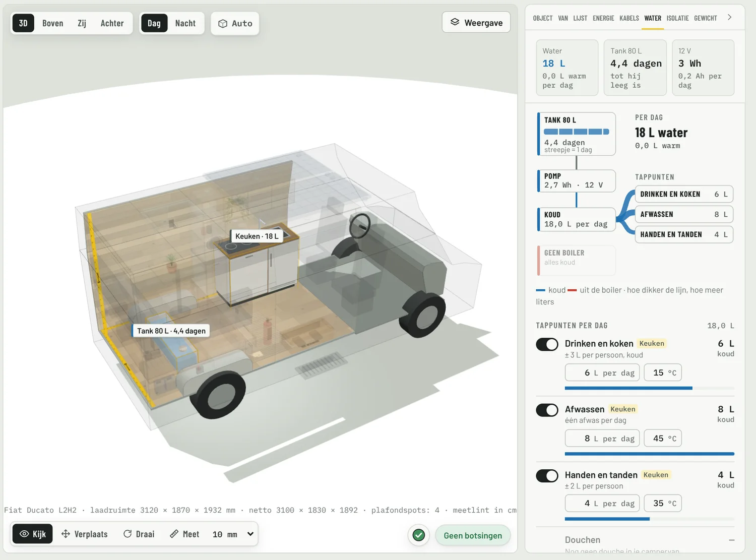Select the ISOLATIE tab
The height and width of the screenshot is (560, 756).
(677, 18)
